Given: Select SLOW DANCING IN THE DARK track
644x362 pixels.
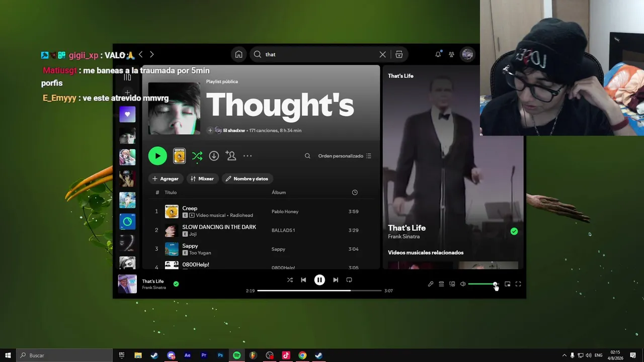Looking at the screenshot, I should click(219, 227).
